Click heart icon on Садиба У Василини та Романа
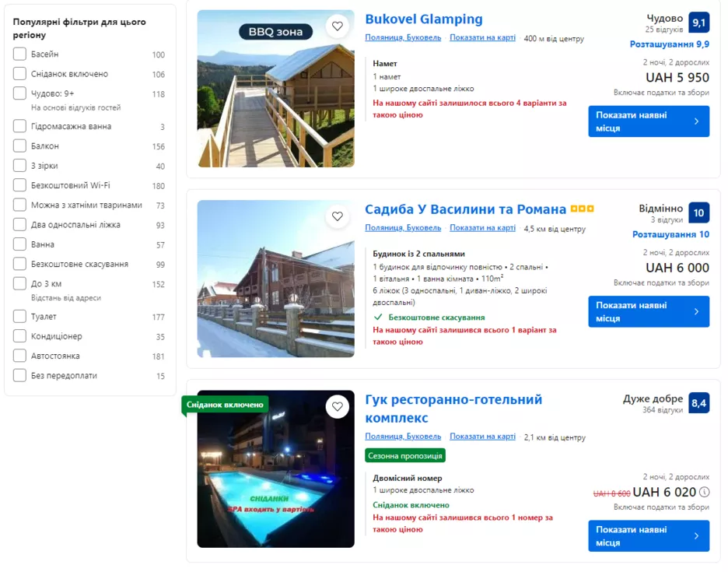Viewport: 728px width, 572px height. point(337,216)
